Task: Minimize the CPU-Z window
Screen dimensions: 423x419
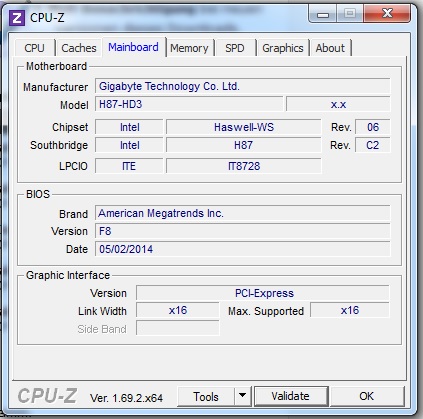Action: pyautogui.click(x=323, y=14)
